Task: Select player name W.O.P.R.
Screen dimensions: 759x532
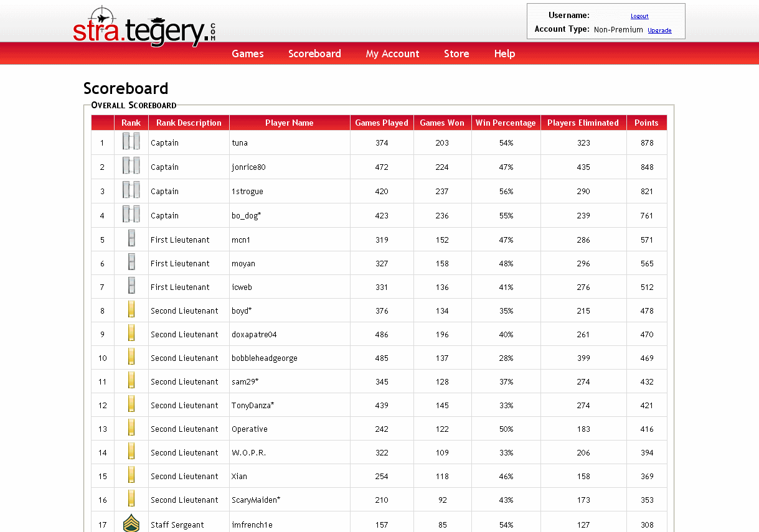Action: coord(249,452)
